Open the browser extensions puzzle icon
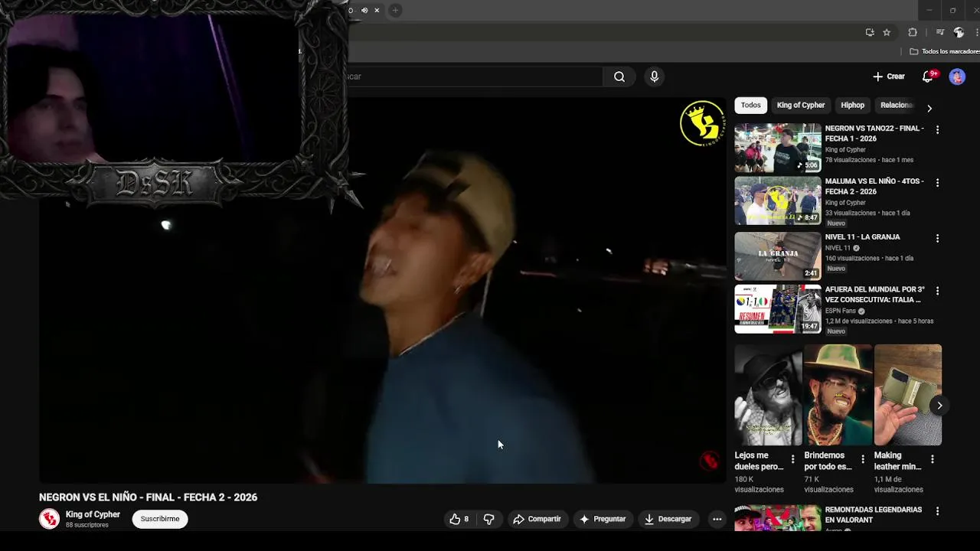 click(913, 32)
